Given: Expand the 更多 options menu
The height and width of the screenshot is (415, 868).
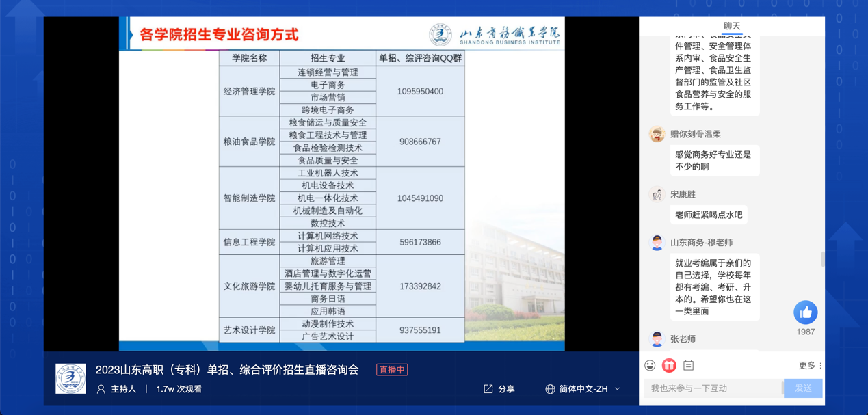Looking at the screenshot, I should (x=810, y=366).
